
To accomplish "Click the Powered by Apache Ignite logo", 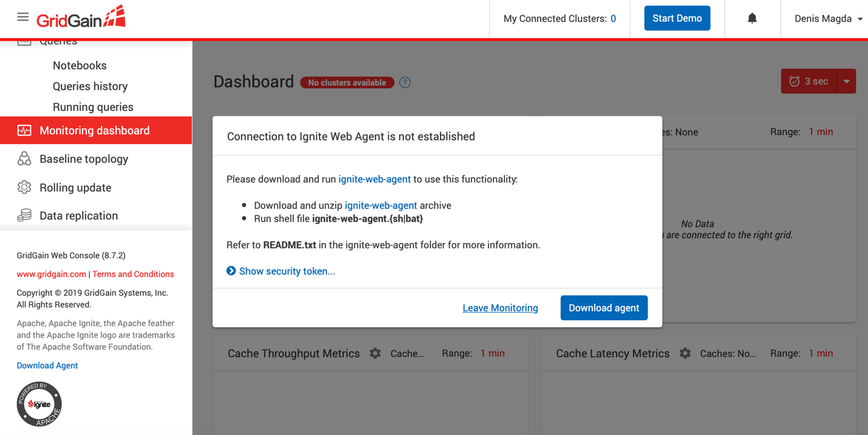I will (x=39, y=403).
